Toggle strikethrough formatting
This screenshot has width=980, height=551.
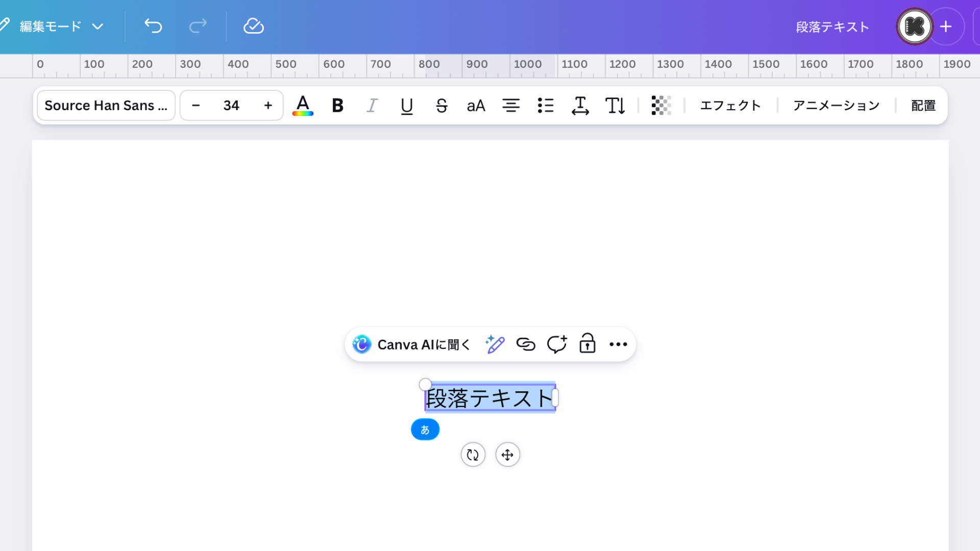(442, 106)
